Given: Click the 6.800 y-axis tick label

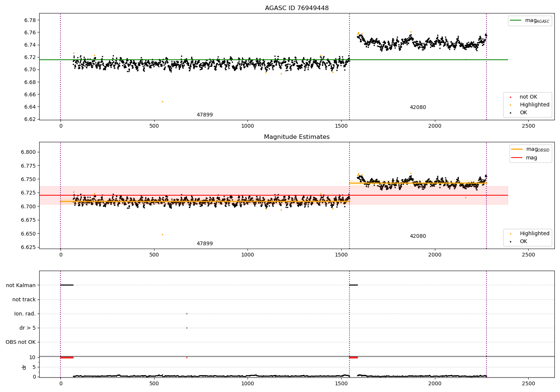Looking at the screenshot, I should tap(28, 152).
